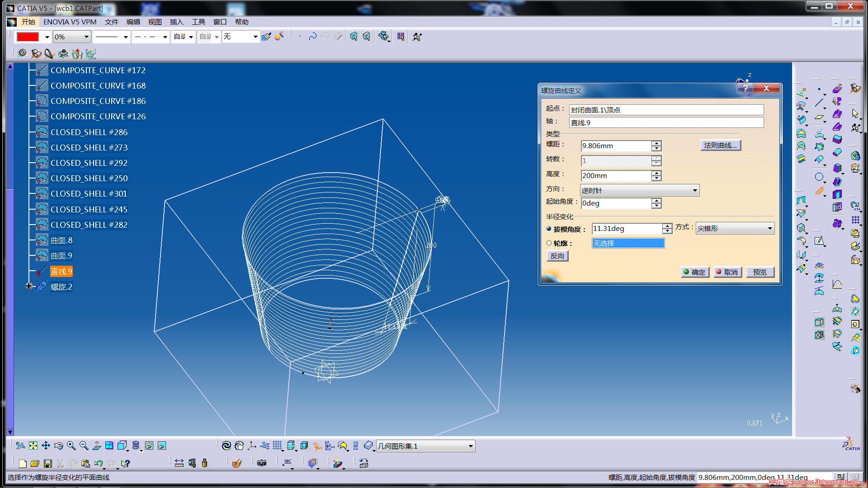Viewport: 868px width, 488px height.
Task: Click the Fit All In icon
Action: click(33, 446)
